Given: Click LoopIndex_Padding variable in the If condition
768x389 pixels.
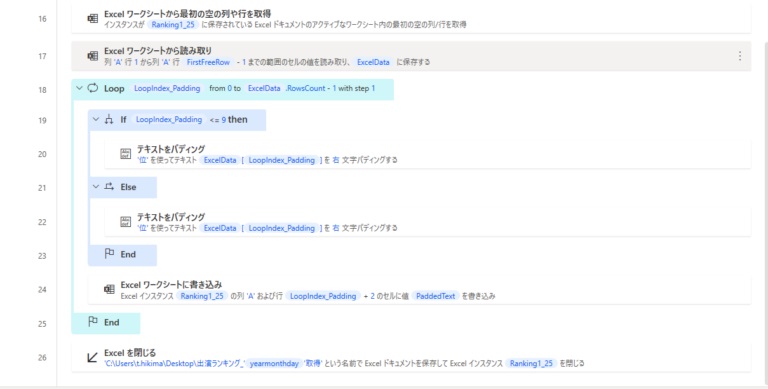Looking at the screenshot, I should point(169,120).
